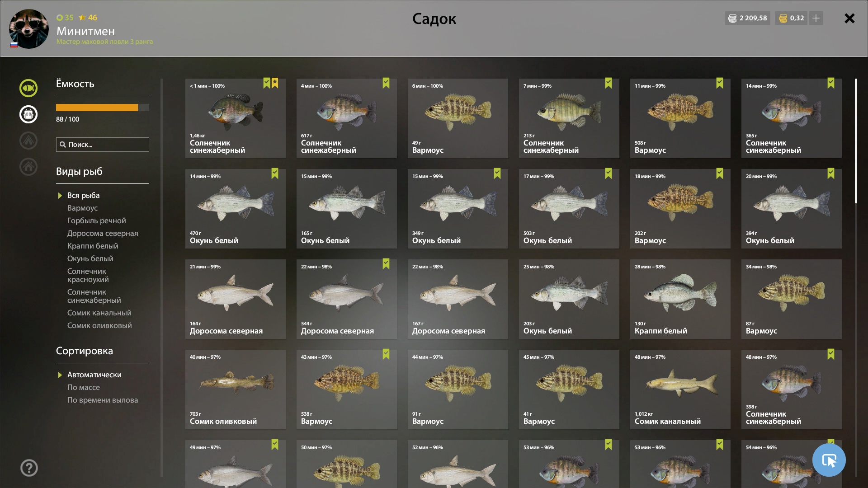Click the silver coin balance 2 209,58

(747, 18)
